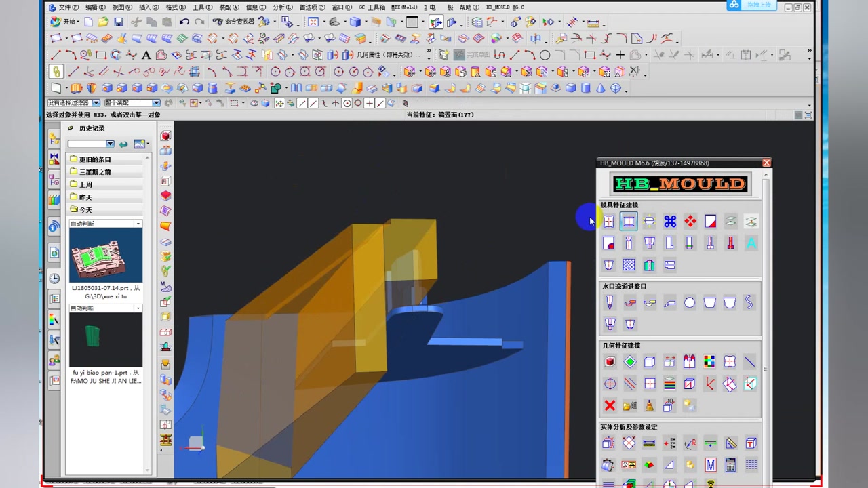Click the 历史记录 history panel title
Image resolution: width=868 pixels, height=488 pixels.
coord(92,128)
